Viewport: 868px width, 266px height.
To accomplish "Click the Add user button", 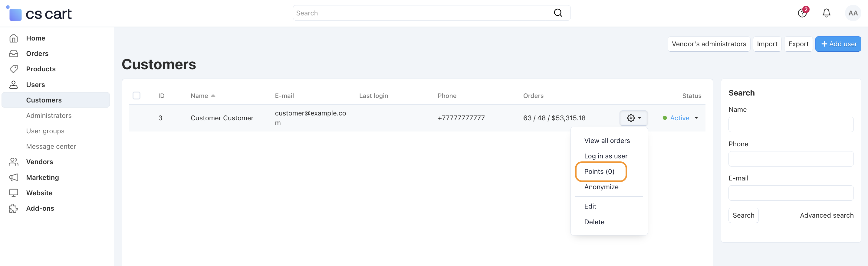I will [838, 44].
